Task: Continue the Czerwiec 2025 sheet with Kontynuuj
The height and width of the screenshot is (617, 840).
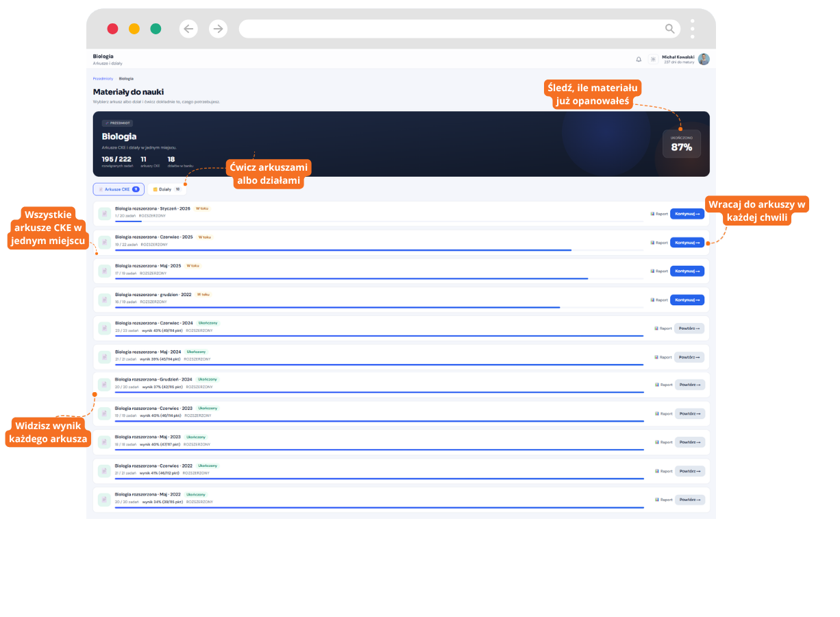Action: tap(687, 243)
